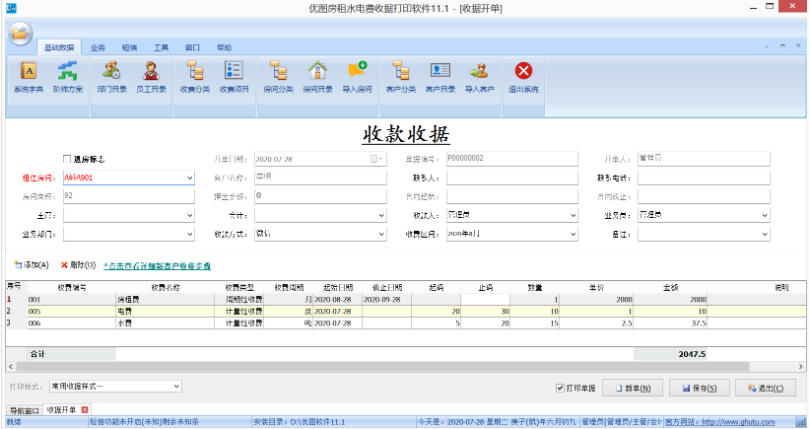Click the 单据编号 field P00000002
Image resolution: width=810 pixels, height=429 pixels.
pos(512,159)
